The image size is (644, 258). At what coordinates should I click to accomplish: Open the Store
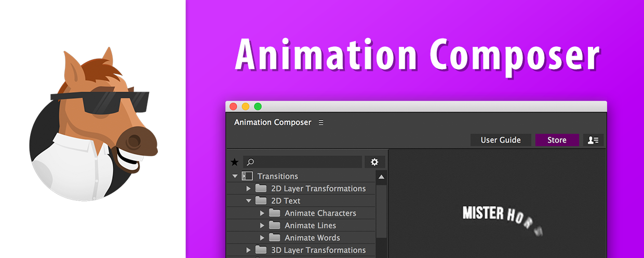pyautogui.click(x=557, y=140)
